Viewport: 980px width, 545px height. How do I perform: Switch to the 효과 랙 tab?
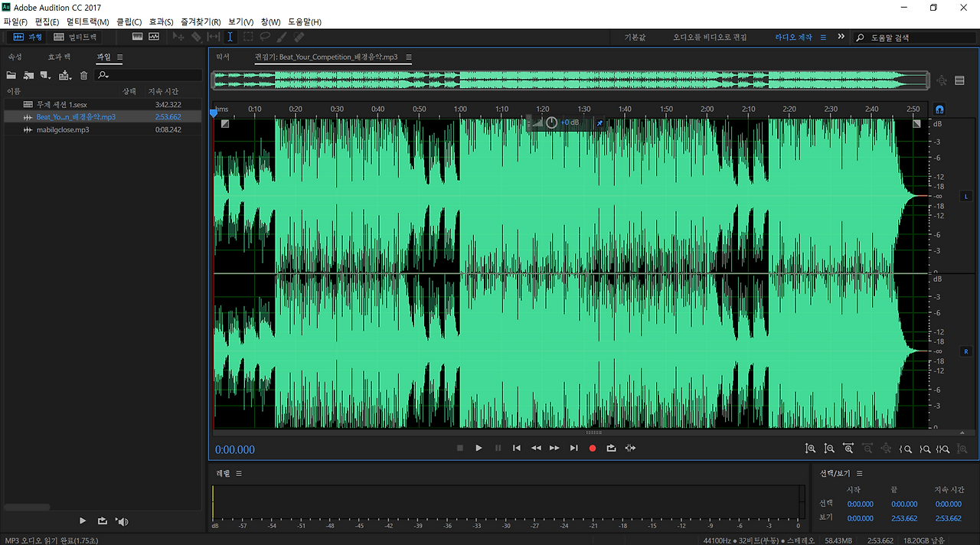(x=59, y=57)
